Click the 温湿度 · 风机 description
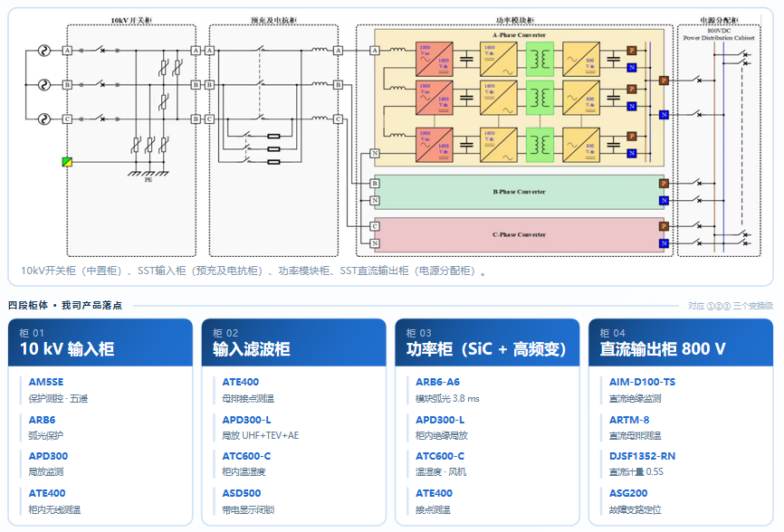Image resolution: width=784 pixels, height=532 pixels. click(441, 471)
